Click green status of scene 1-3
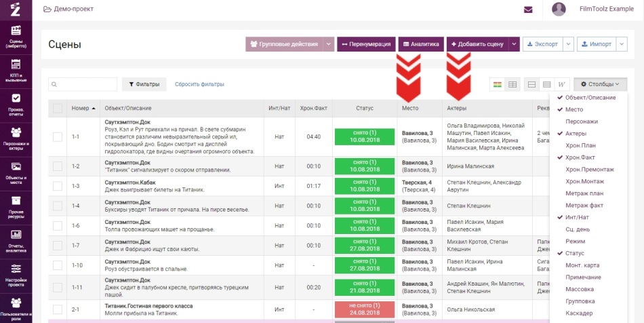The image size is (644, 323). [x=364, y=186]
